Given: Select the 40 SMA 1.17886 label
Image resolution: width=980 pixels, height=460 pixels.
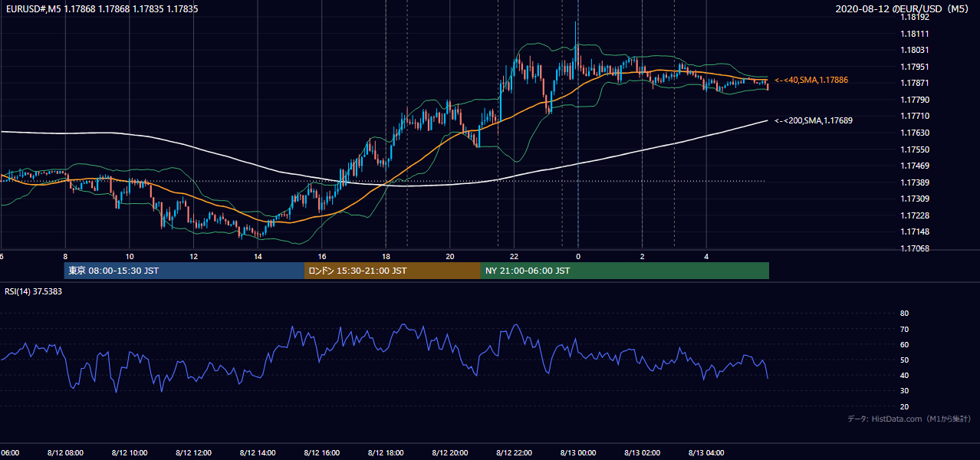Looking at the screenshot, I should pos(811,80).
